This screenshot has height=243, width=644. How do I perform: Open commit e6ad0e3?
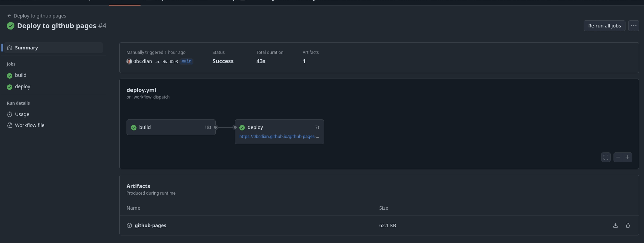click(x=169, y=62)
